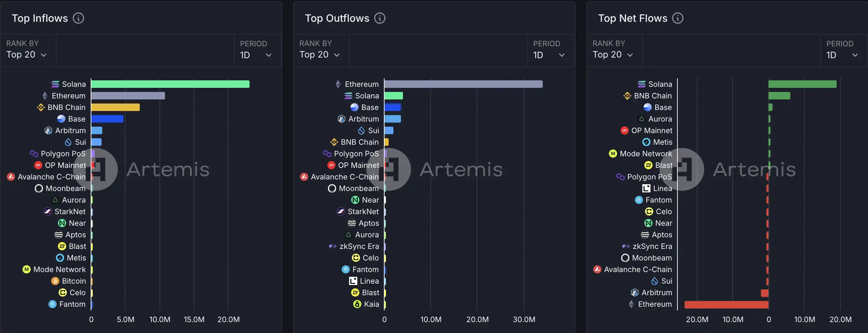
Task: Open Rank By dropdown in Top Outflows
Action: click(x=320, y=54)
